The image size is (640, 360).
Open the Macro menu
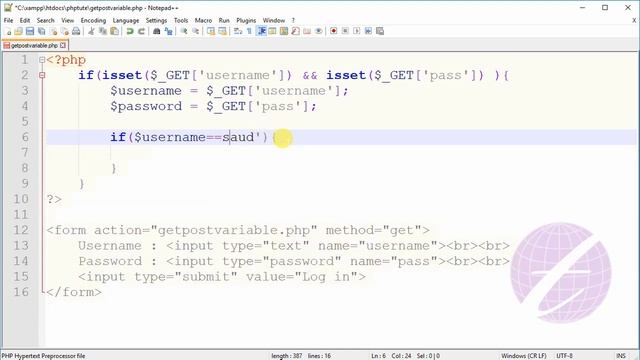click(x=203, y=20)
